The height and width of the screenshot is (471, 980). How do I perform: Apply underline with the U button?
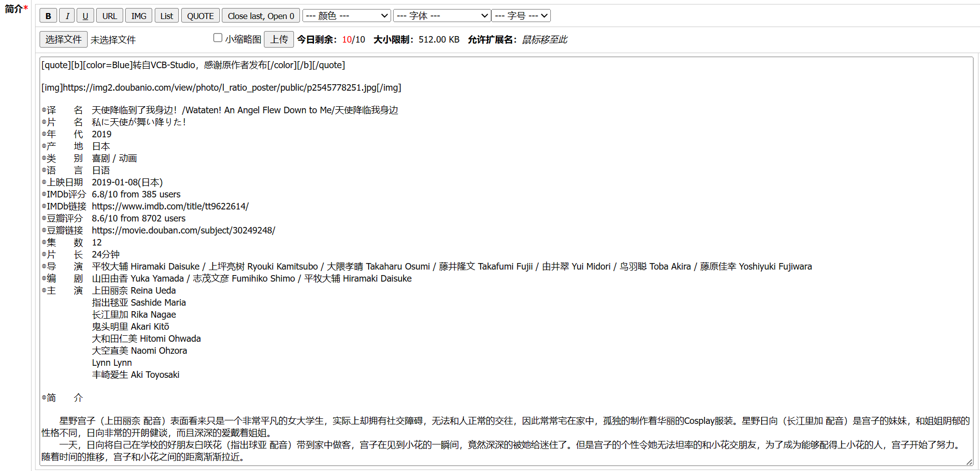click(85, 16)
